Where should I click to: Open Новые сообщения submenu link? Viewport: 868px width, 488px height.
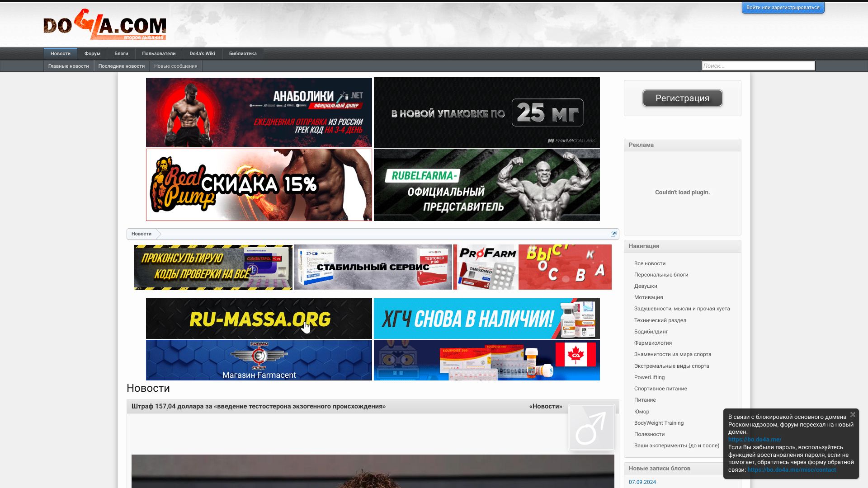point(176,66)
